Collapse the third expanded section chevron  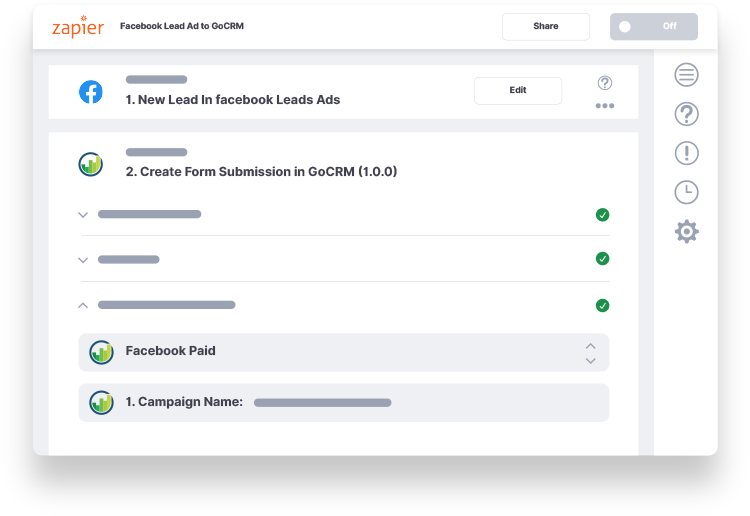[83, 305]
